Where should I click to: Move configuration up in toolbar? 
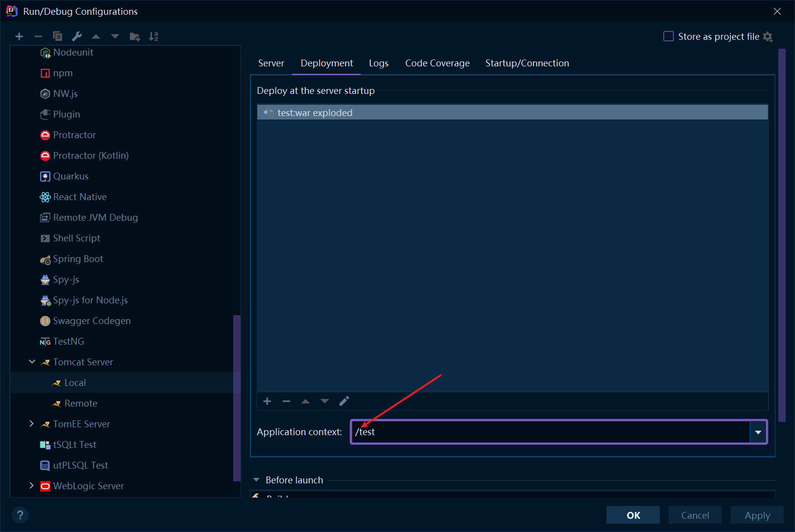(96, 36)
